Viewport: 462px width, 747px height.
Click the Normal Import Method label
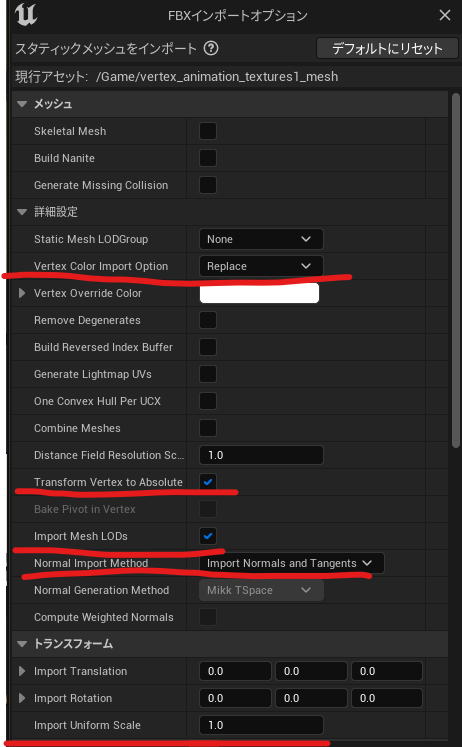pyautogui.click(x=91, y=563)
